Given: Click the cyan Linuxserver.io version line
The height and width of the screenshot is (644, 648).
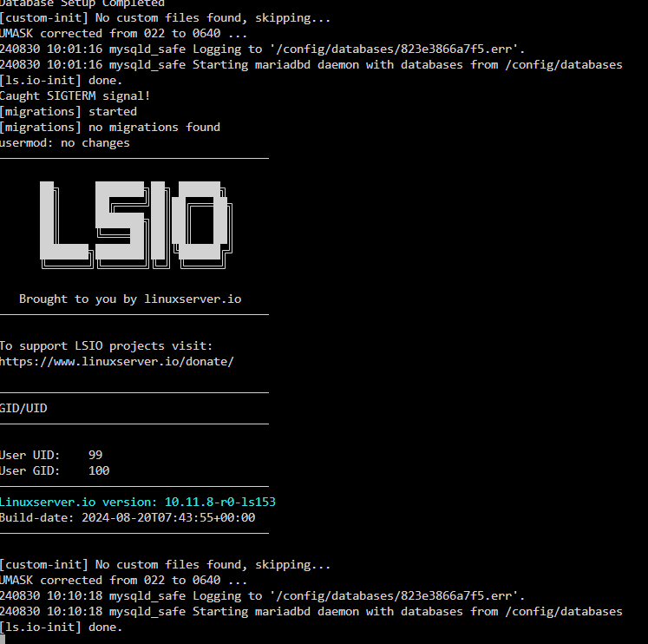Looking at the screenshot, I should click(138, 502).
